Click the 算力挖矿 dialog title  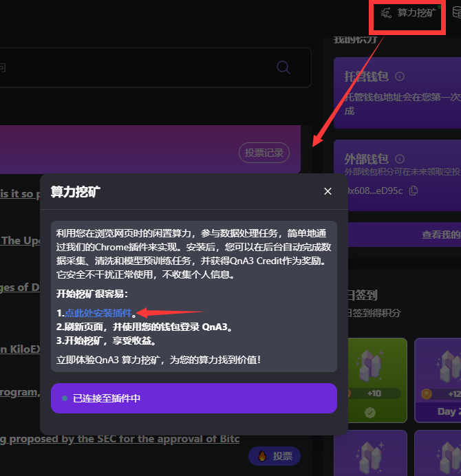click(x=75, y=192)
